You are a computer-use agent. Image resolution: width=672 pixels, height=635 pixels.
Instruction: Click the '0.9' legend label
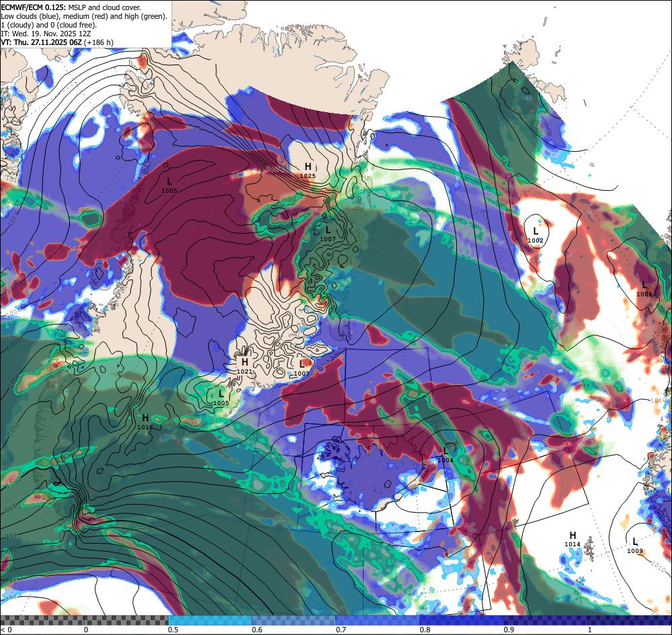(509, 630)
